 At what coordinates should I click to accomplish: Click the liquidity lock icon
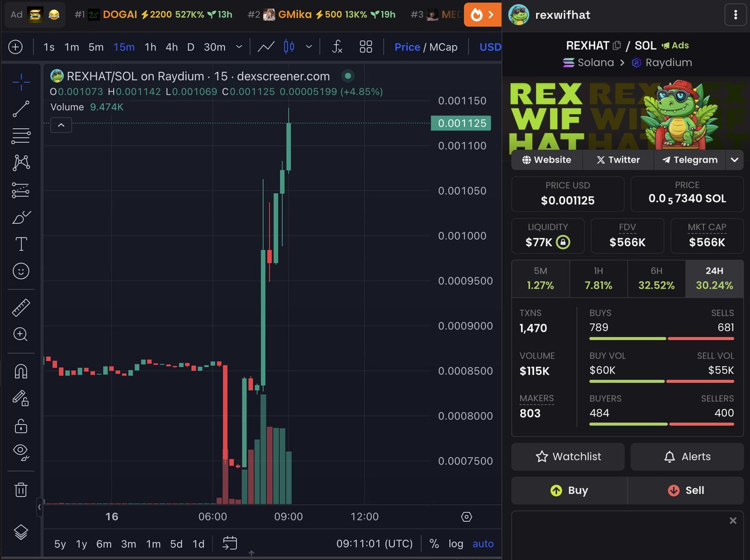(x=563, y=242)
